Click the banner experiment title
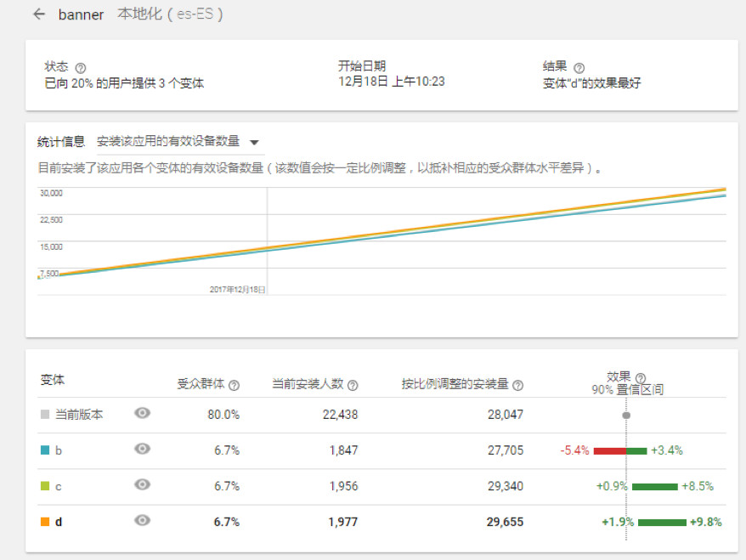746x560 pixels. (81, 14)
